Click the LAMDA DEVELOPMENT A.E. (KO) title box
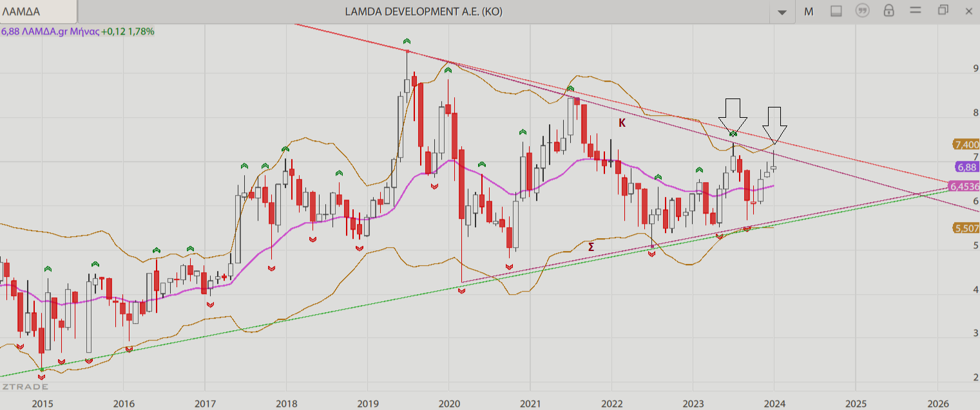This screenshot has height=410, width=980. (424, 12)
